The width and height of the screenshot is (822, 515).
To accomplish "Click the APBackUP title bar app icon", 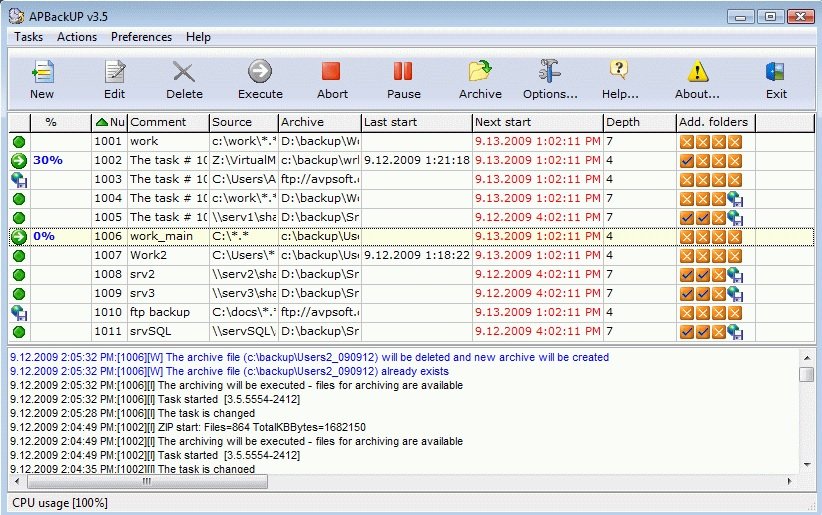I will (x=17, y=16).
